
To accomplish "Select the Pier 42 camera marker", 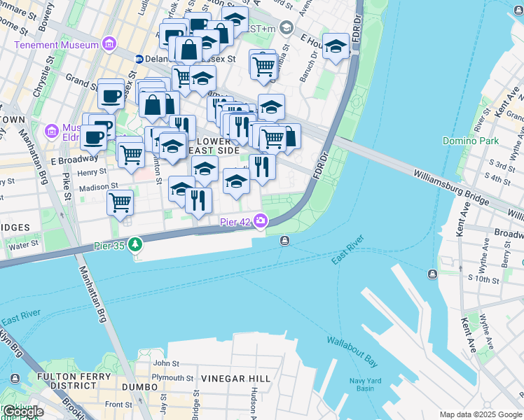I will click(261, 221).
